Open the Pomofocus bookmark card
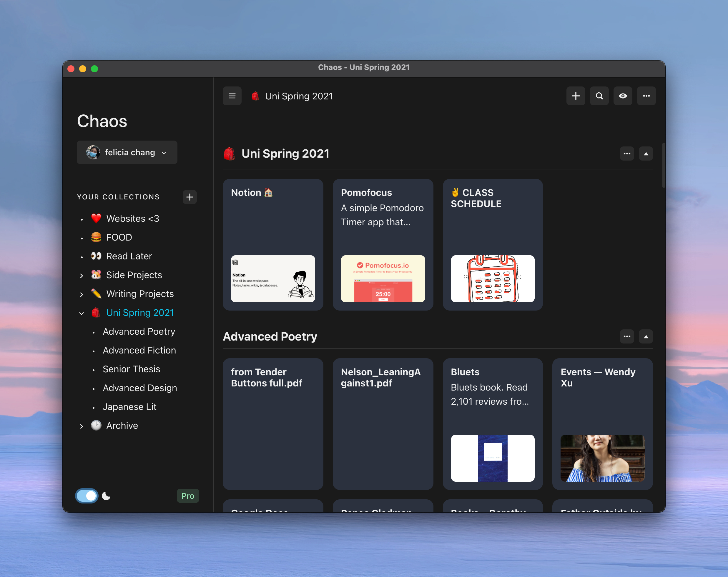 point(383,245)
